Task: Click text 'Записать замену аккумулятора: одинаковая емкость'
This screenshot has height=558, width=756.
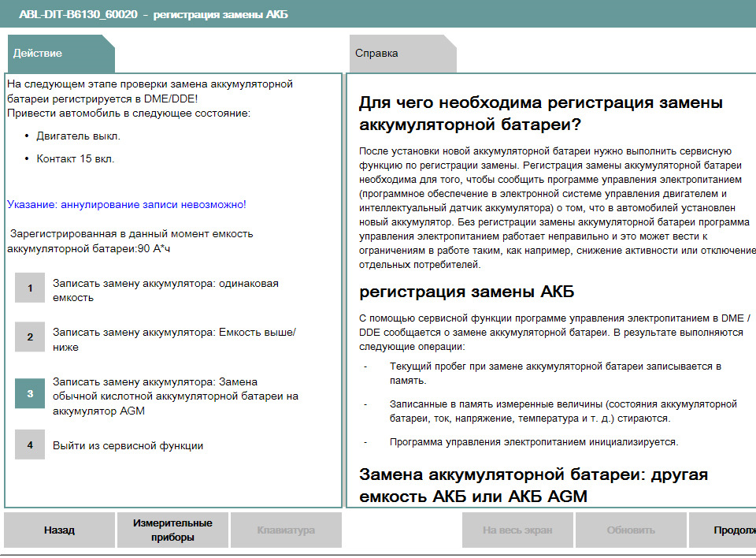Action: click(x=166, y=291)
